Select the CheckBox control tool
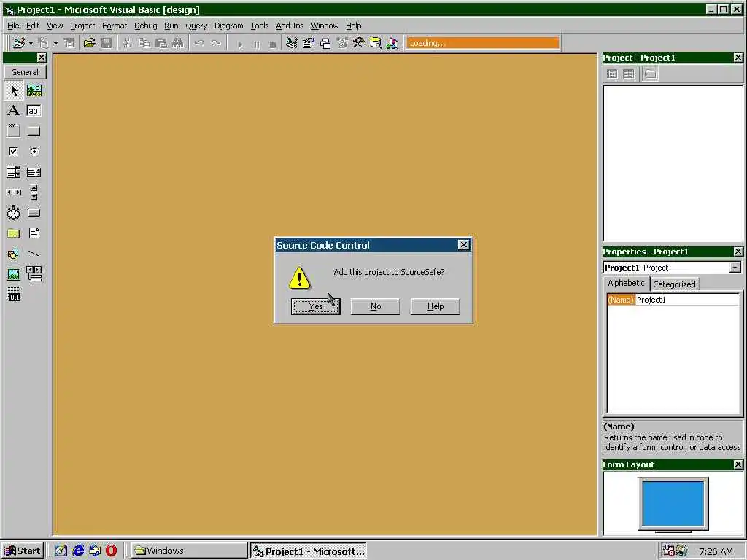Screen dimensions: 747x560 [14, 152]
